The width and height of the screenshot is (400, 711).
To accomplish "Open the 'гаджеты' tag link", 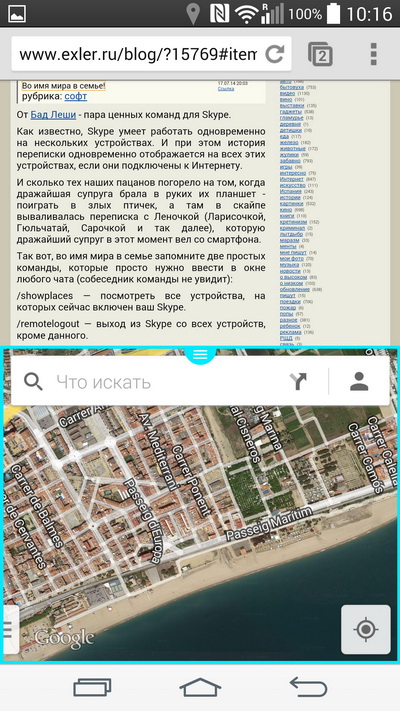I will coord(290,112).
